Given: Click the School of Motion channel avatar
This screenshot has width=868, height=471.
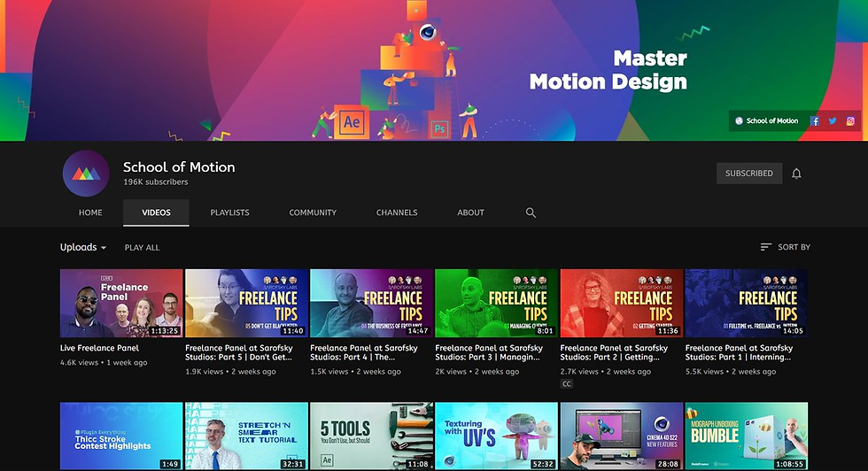Looking at the screenshot, I should point(86,174).
